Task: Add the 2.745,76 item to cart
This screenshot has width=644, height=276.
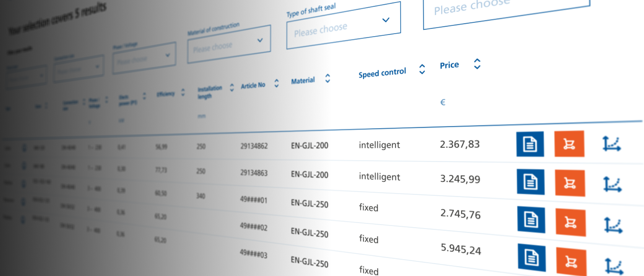Action: (x=570, y=222)
